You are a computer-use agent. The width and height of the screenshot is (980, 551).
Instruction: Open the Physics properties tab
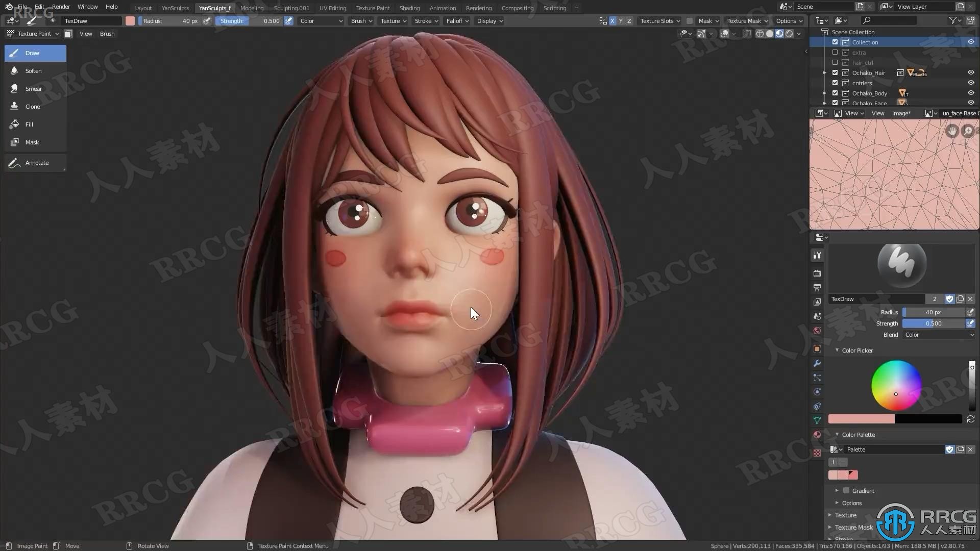817,392
